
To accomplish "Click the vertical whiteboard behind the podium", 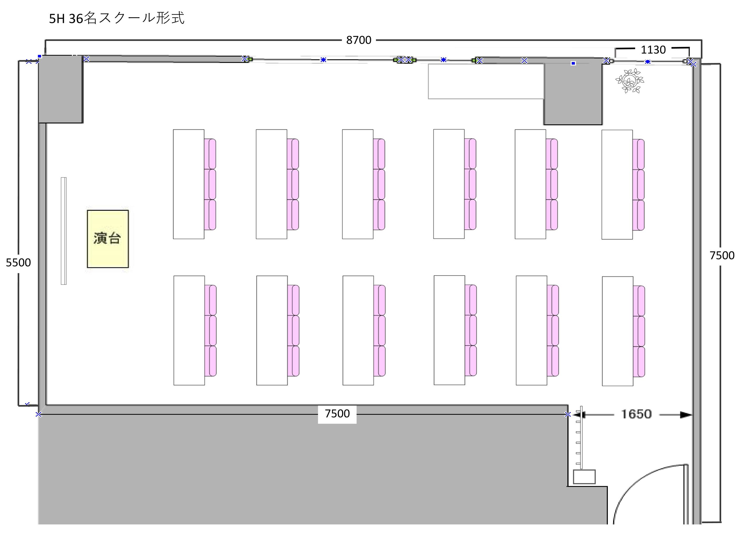I will (64, 231).
